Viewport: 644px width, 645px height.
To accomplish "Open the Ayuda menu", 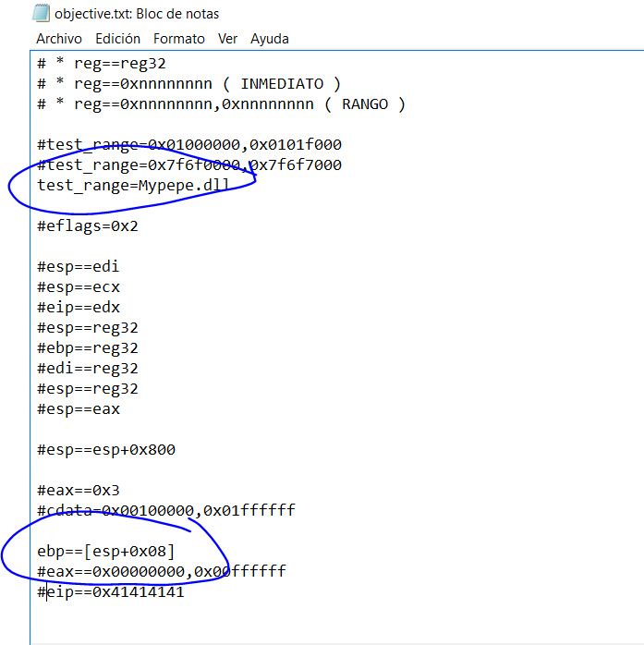I will [x=270, y=39].
